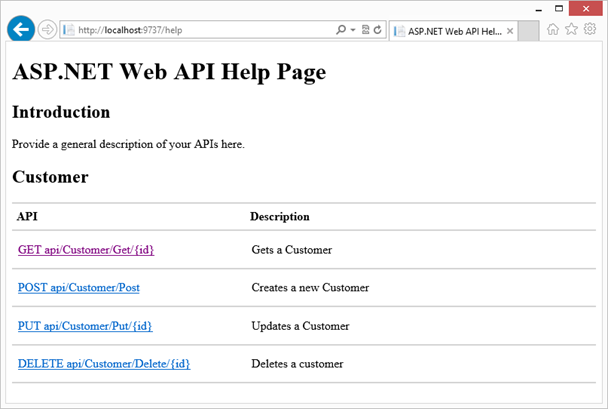This screenshot has width=608, height=409.
Task: Close the ASP.NET Web API Help tab
Action: coord(511,32)
